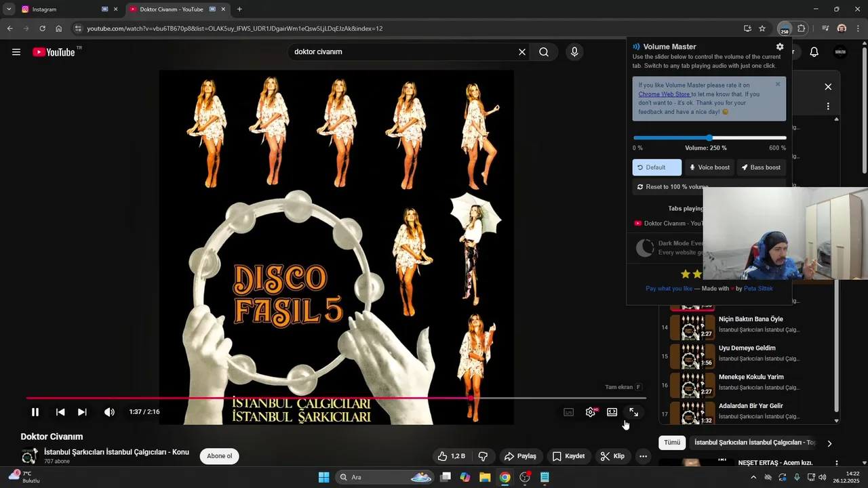Open a new browser tab
Viewport: 868px width, 488px height.
point(239,9)
